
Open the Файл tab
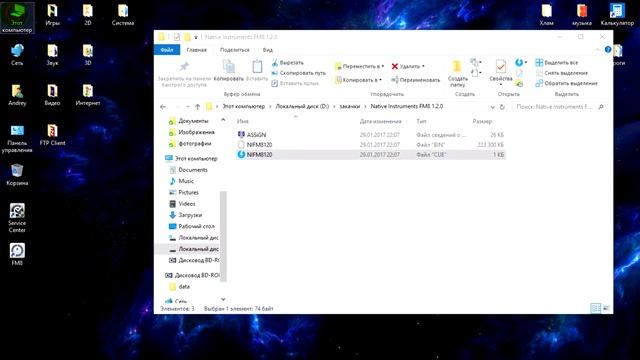pyautogui.click(x=167, y=50)
